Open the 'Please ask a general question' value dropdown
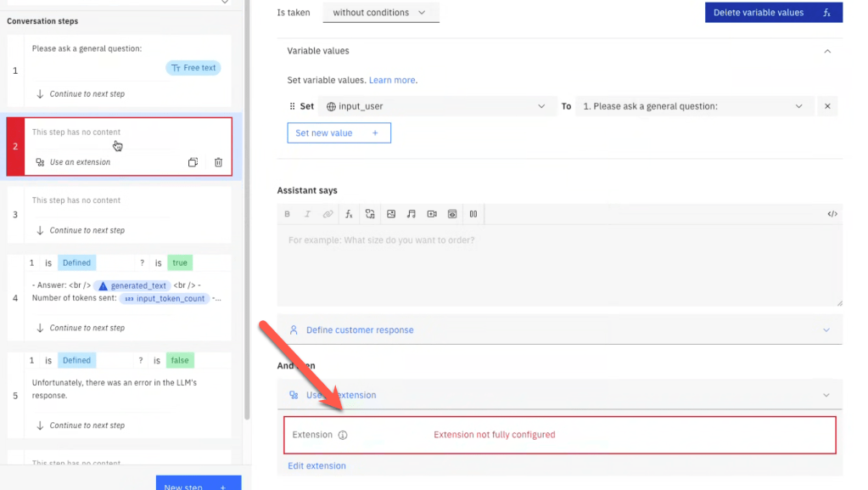 [692, 106]
